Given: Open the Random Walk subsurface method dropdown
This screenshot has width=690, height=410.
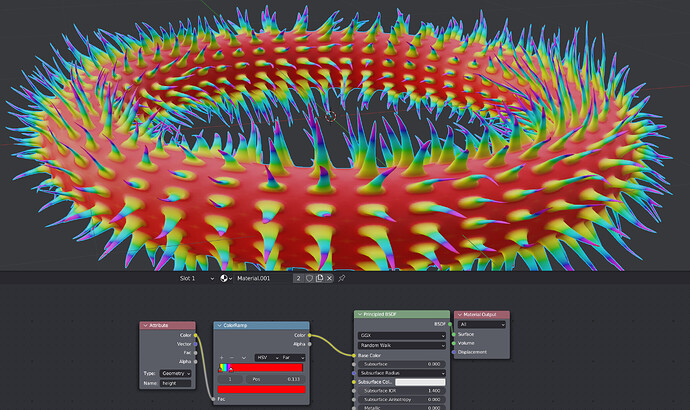Looking at the screenshot, I should pyautogui.click(x=402, y=346).
